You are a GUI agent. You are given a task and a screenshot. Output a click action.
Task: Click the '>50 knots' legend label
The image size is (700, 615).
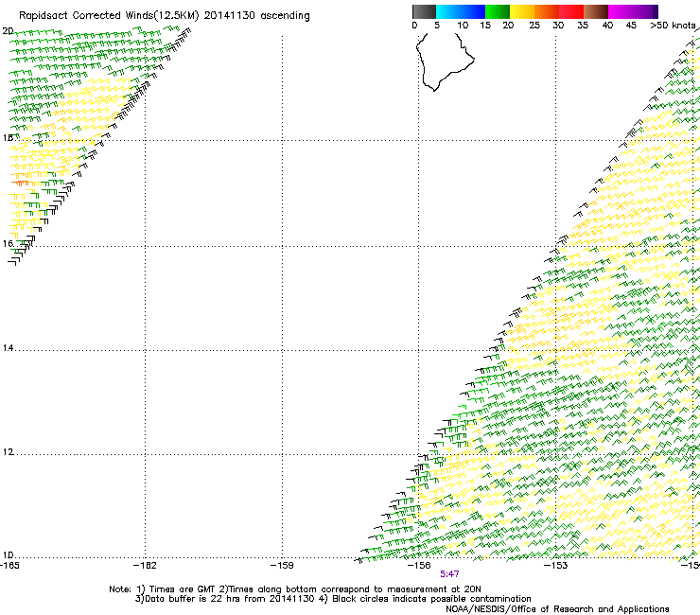(673, 25)
